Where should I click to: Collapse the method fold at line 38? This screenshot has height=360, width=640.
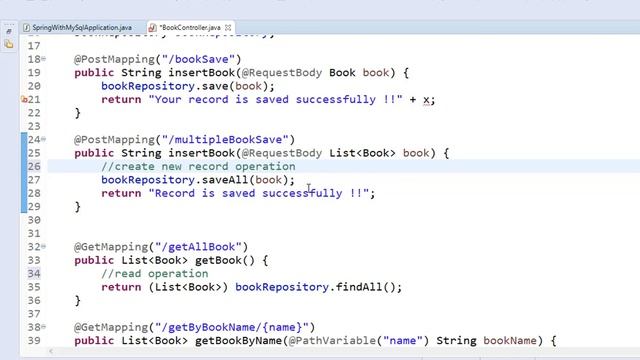[43, 327]
